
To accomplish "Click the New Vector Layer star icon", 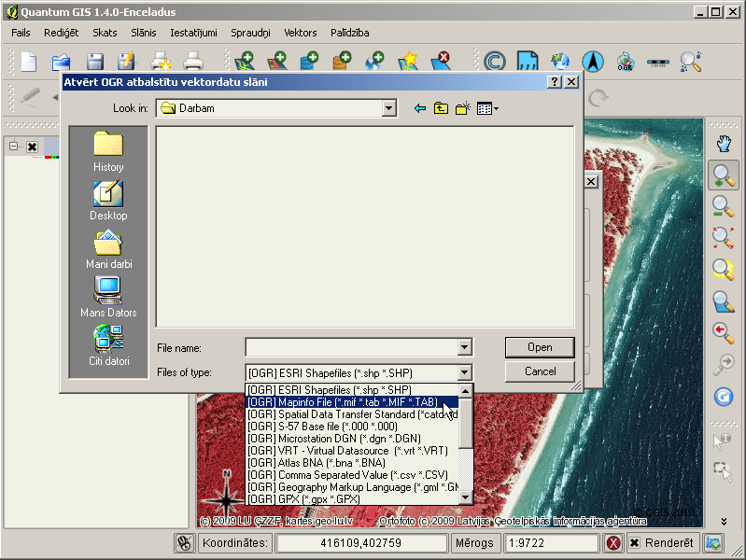I will [x=408, y=62].
